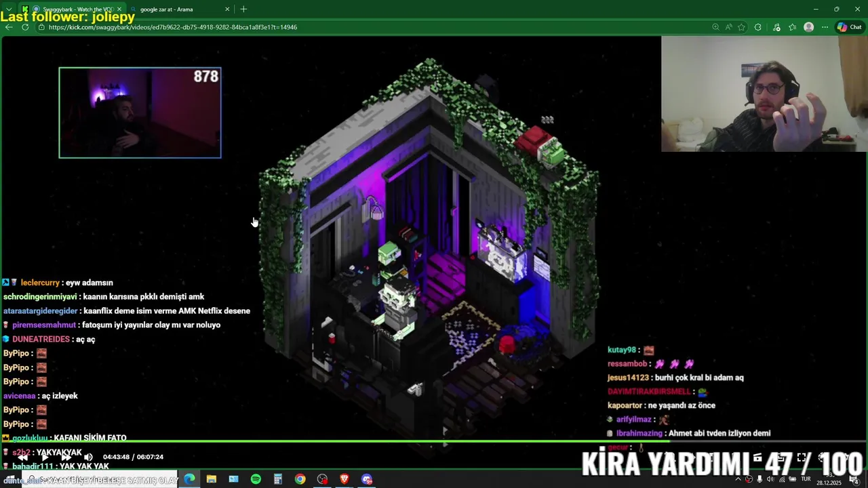
Task: Open the Extensions puzzle icon
Action: [x=758, y=27]
